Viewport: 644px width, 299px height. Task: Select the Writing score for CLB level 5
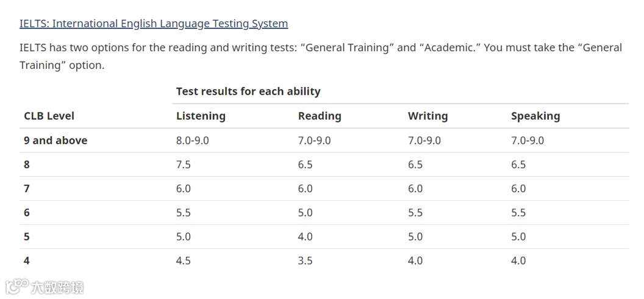(415, 237)
